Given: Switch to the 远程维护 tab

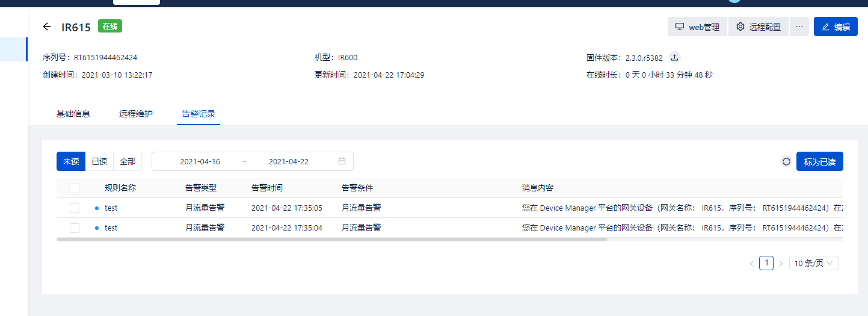Looking at the screenshot, I should (136, 114).
